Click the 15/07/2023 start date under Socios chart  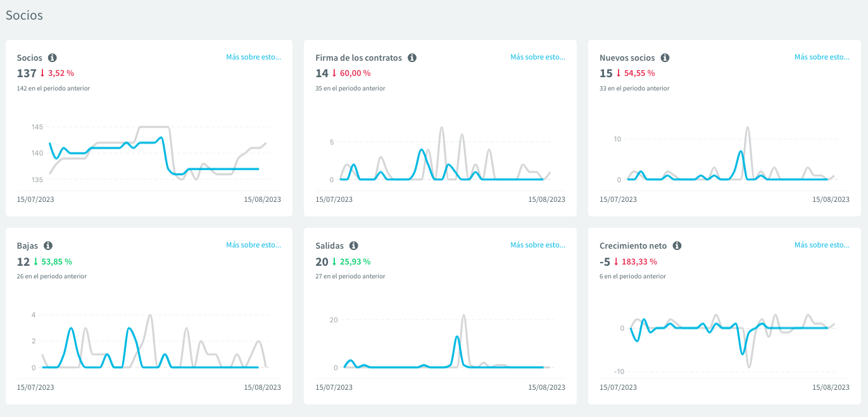pyautogui.click(x=35, y=199)
